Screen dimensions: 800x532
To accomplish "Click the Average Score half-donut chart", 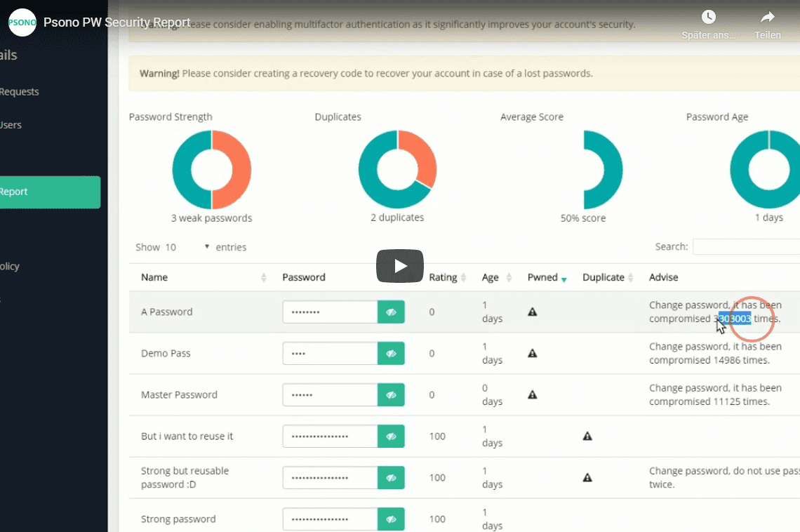I will pos(603,170).
